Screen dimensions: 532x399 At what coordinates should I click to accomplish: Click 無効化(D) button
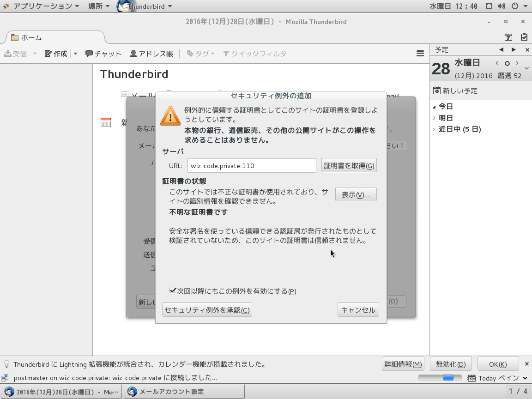[x=451, y=364]
